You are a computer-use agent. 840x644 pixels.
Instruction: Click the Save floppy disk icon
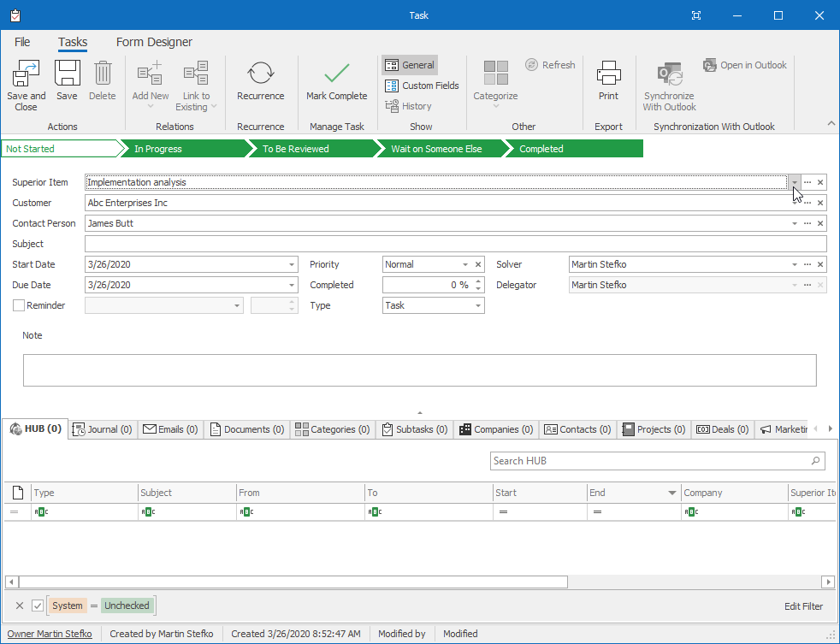[67, 74]
